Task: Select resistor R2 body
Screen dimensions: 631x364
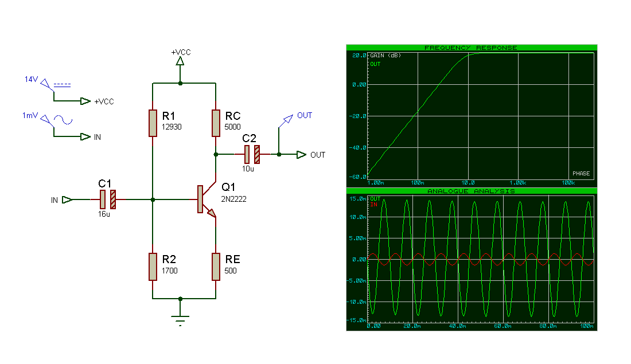Action: pyautogui.click(x=153, y=267)
